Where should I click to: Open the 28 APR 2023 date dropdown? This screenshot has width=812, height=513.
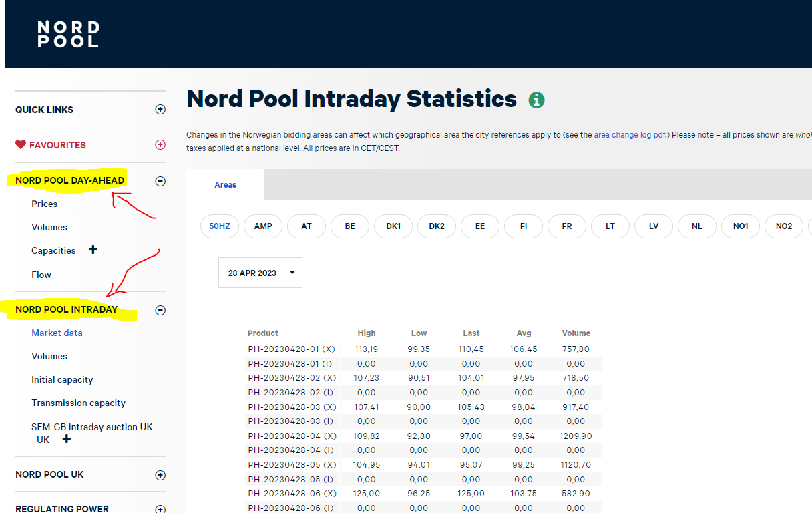click(x=260, y=273)
